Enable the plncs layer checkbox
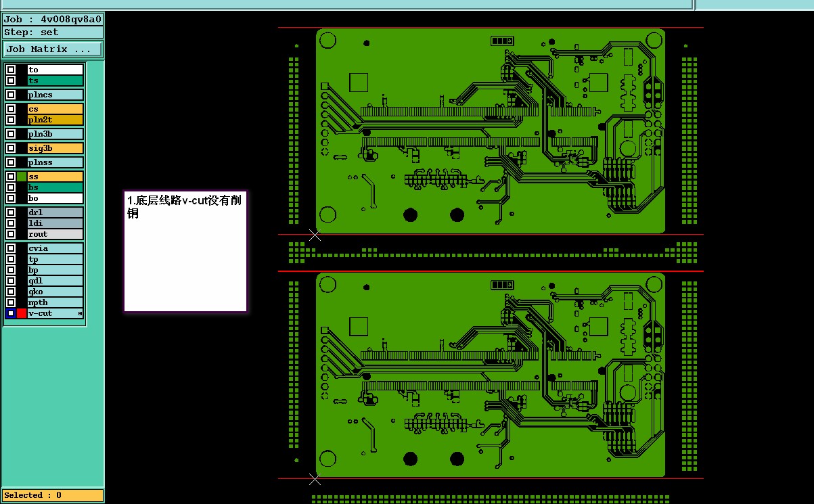The width and height of the screenshot is (814, 504). pos(11,95)
